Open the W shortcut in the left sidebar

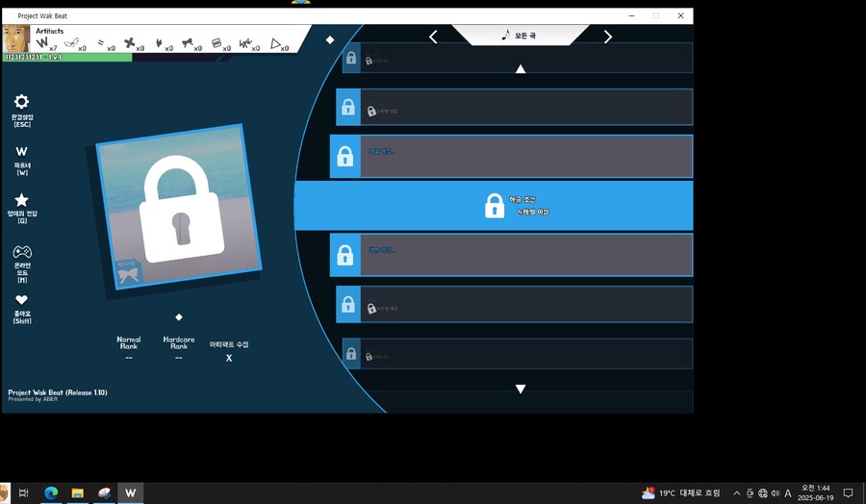21,151
